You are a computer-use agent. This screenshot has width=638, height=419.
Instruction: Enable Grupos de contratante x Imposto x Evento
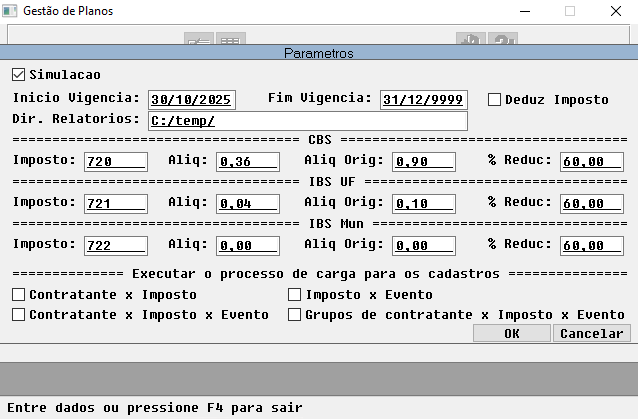pyautogui.click(x=294, y=314)
